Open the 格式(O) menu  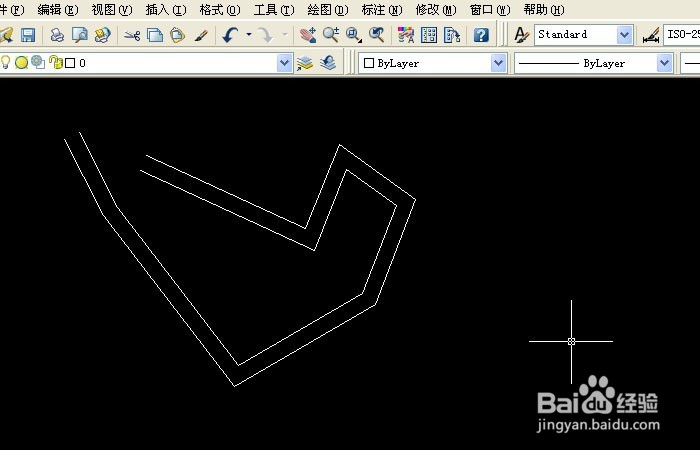220,9
